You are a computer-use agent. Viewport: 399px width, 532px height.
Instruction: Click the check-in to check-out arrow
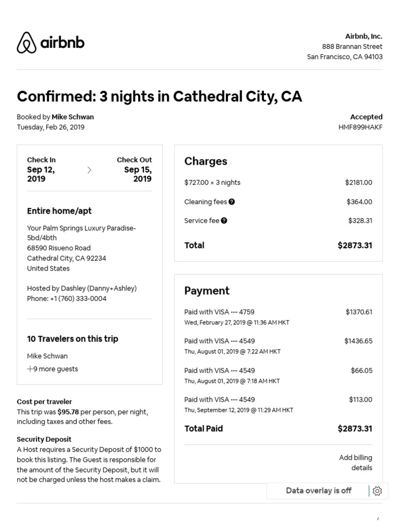(89, 170)
